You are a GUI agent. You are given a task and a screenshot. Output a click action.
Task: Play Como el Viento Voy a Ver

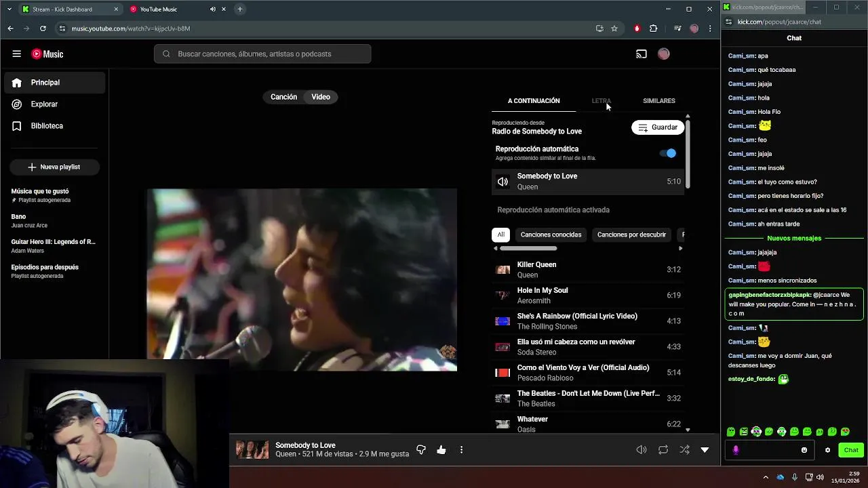click(588, 372)
